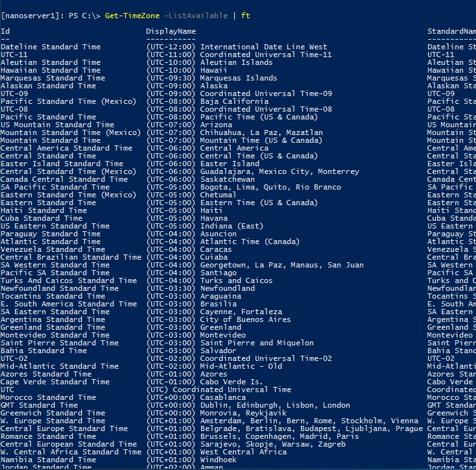Click 'Easter Island Standard Time' Id
The height and width of the screenshot is (470, 476).
62,164
